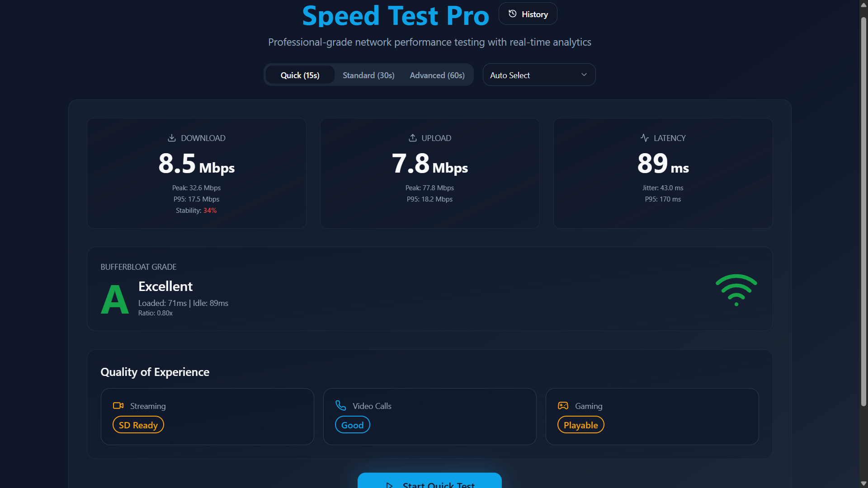Click the Good video calls badge

tap(352, 425)
